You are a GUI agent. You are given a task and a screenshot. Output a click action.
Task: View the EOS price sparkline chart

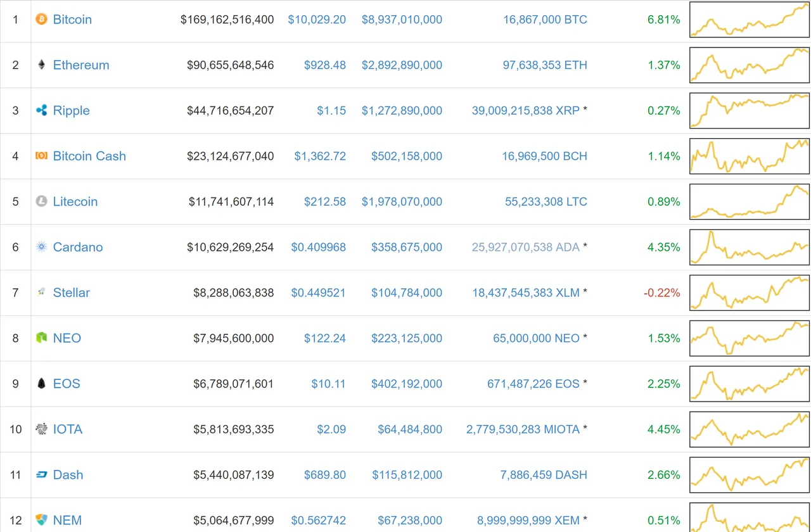click(750, 384)
